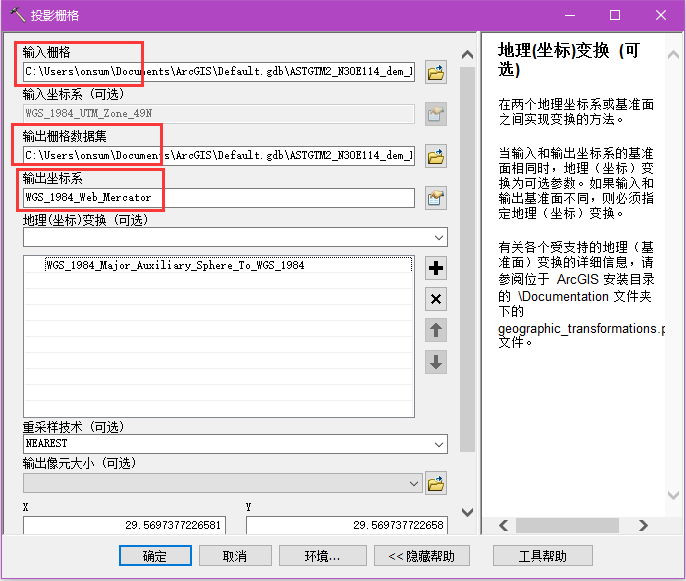Click the input raster path field
686x581 pixels.
coord(219,72)
